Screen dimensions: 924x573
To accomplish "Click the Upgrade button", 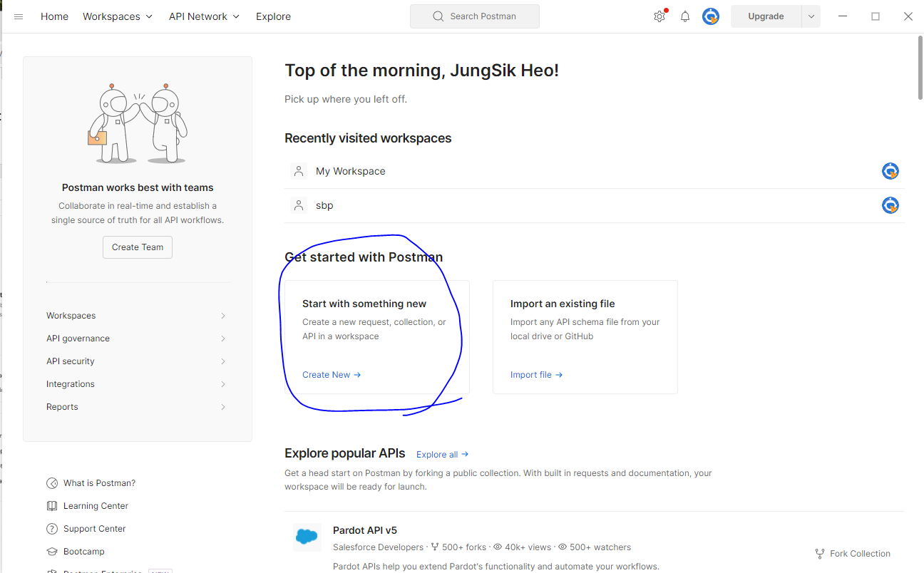I will pyautogui.click(x=766, y=16).
